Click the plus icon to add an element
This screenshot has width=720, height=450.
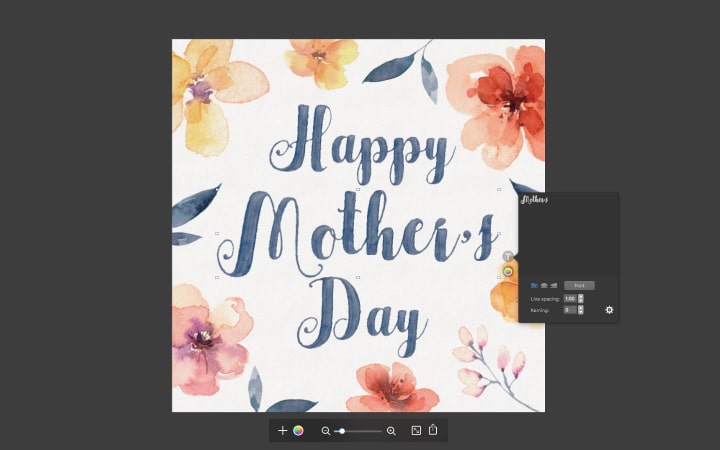(282, 430)
